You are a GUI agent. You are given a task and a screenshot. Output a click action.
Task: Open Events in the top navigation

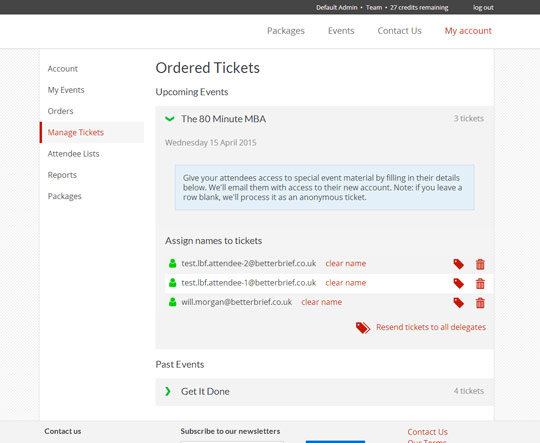(x=341, y=31)
